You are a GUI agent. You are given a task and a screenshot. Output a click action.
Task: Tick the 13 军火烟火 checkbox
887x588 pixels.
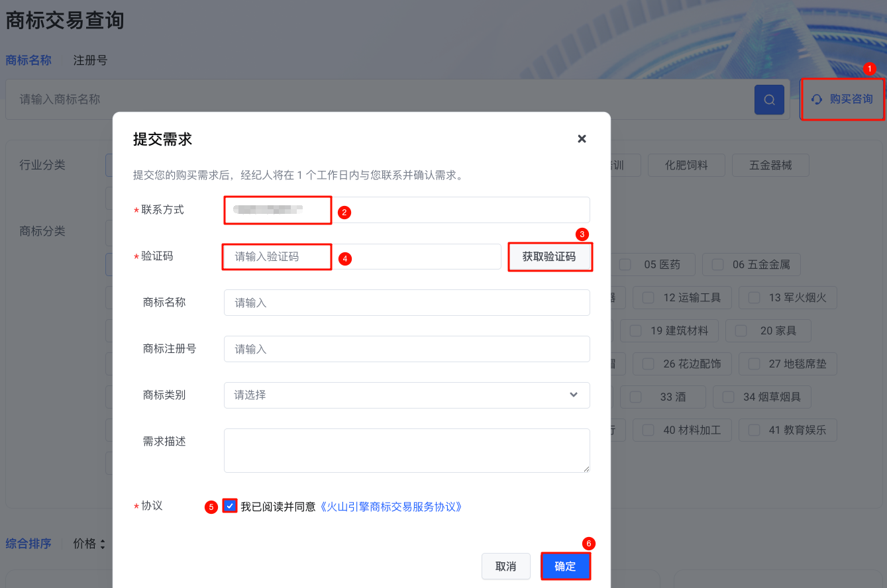click(x=754, y=297)
